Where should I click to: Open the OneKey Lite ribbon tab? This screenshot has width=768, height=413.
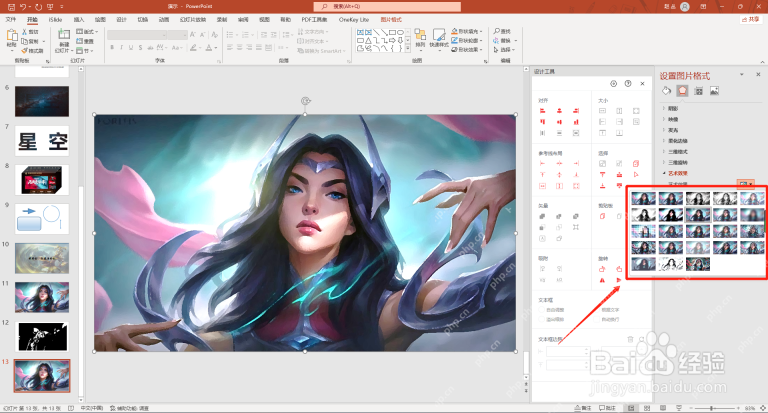point(354,20)
